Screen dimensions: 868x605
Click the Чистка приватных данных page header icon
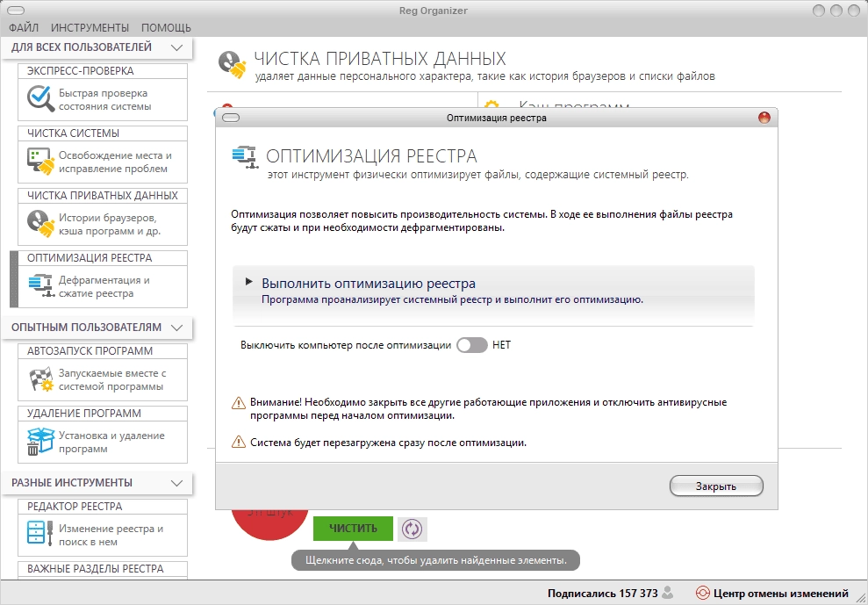pyautogui.click(x=232, y=64)
